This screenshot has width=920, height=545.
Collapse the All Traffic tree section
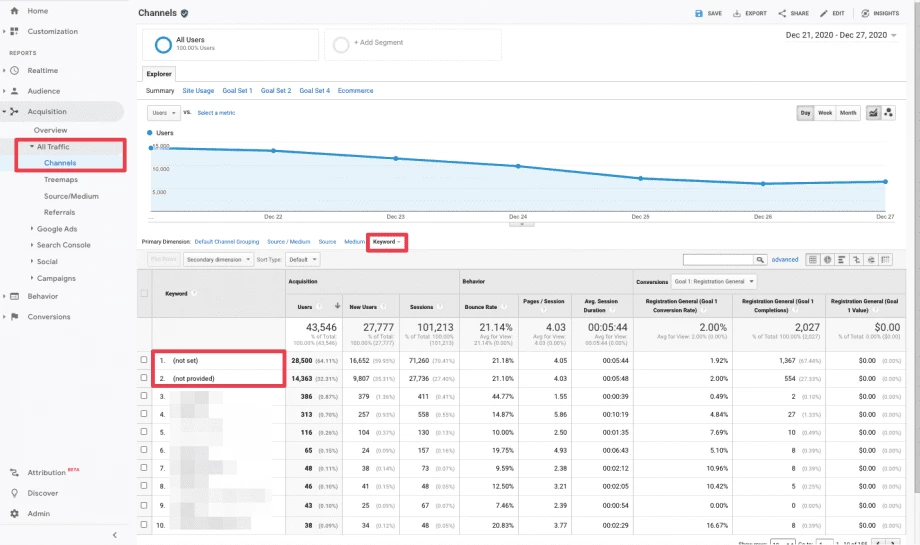[x=32, y=147]
